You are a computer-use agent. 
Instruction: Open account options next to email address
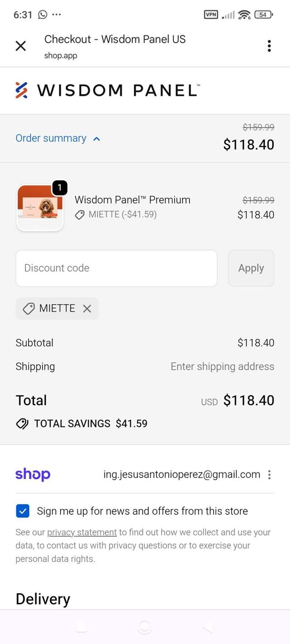coord(269,475)
